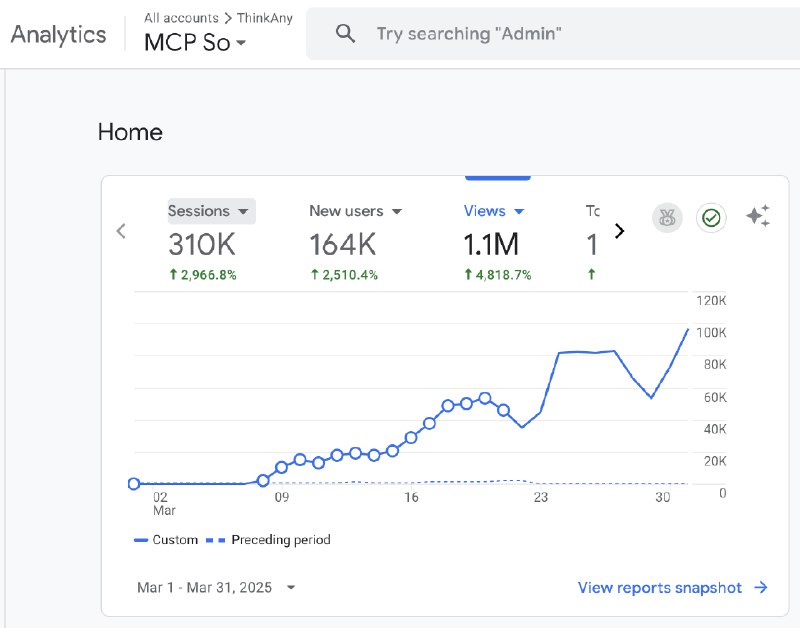Click the chart data point at 09
Viewport: 800px width, 628px height.
click(282, 467)
